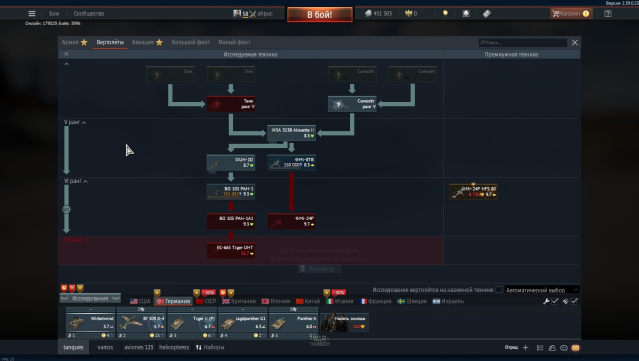Viewport: 639px width, 361px height.
Task: Select SA 313B Alouette II helicopter
Action: tap(291, 133)
